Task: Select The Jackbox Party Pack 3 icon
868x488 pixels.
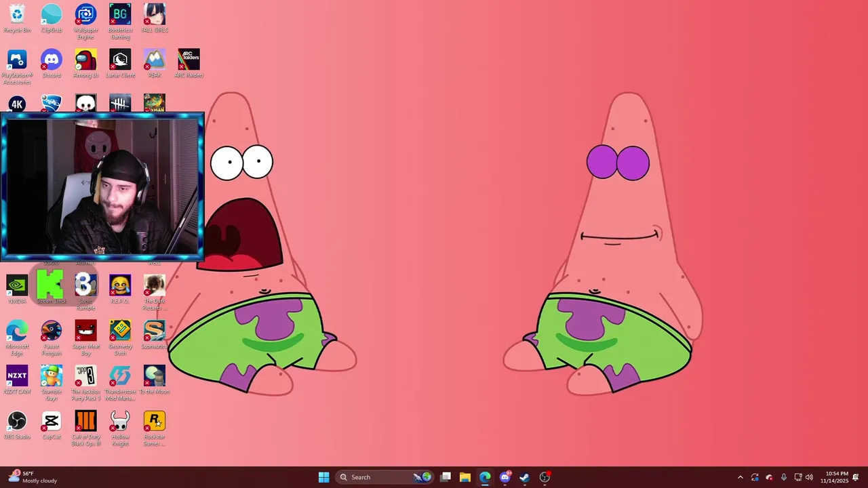Action: tap(85, 384)
